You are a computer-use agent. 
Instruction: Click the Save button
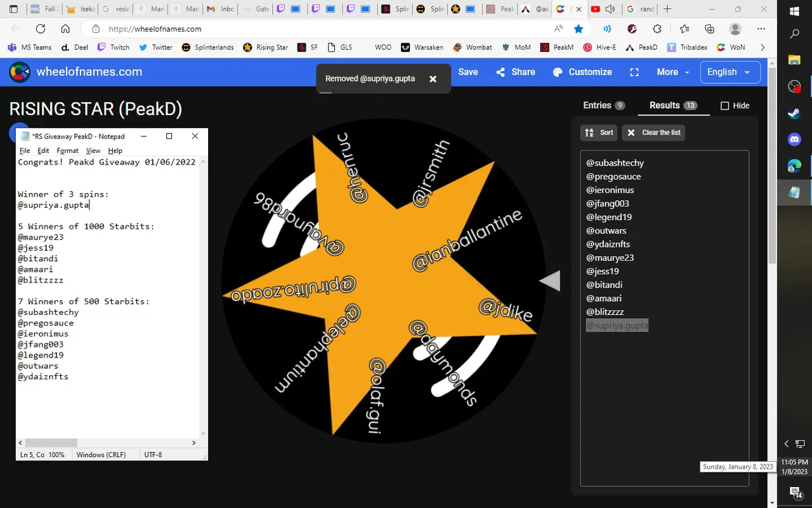(468, 72)
